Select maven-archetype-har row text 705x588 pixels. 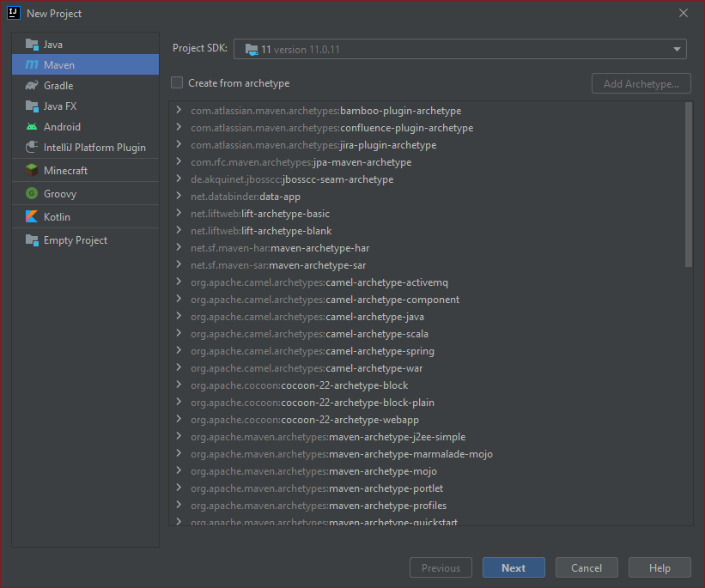coord(280,248)
